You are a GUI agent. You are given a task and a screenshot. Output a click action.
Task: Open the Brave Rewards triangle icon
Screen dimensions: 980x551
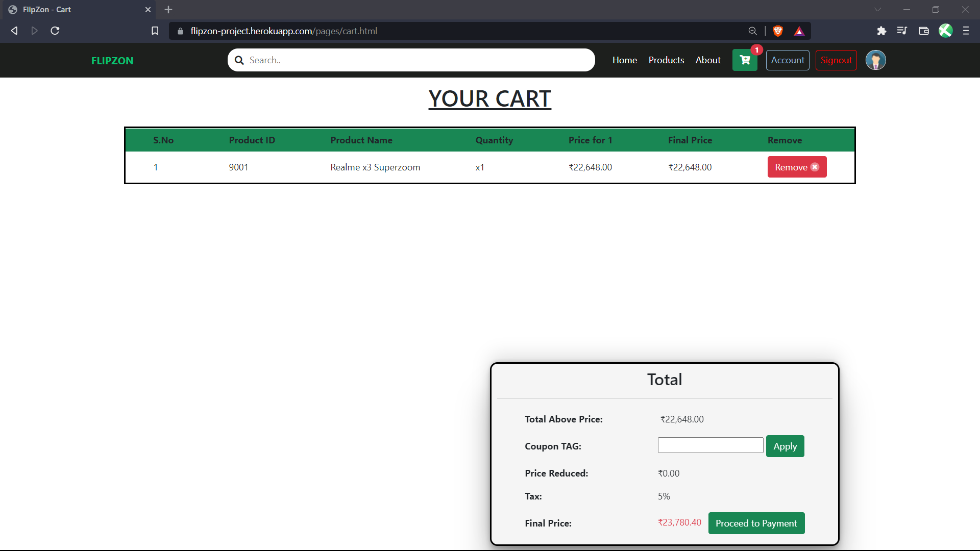coord(799,31)
